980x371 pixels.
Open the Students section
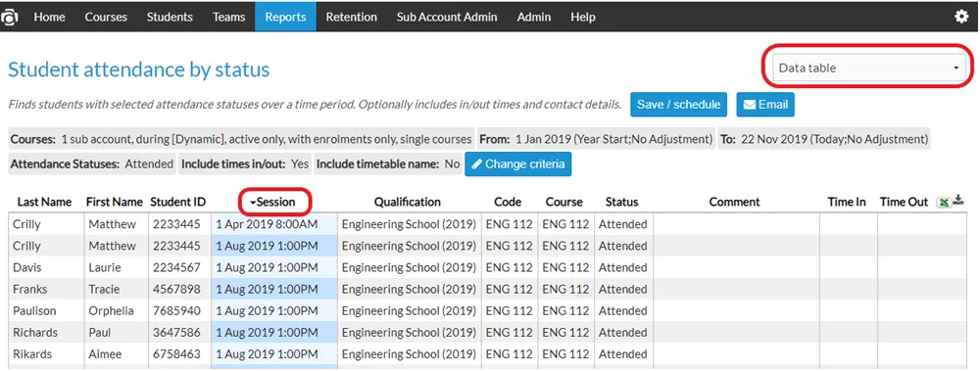[x=170, y=17]
